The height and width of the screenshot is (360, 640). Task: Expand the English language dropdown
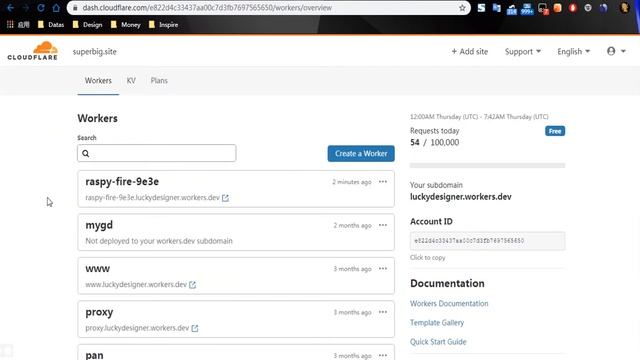[x=573, y=51]
